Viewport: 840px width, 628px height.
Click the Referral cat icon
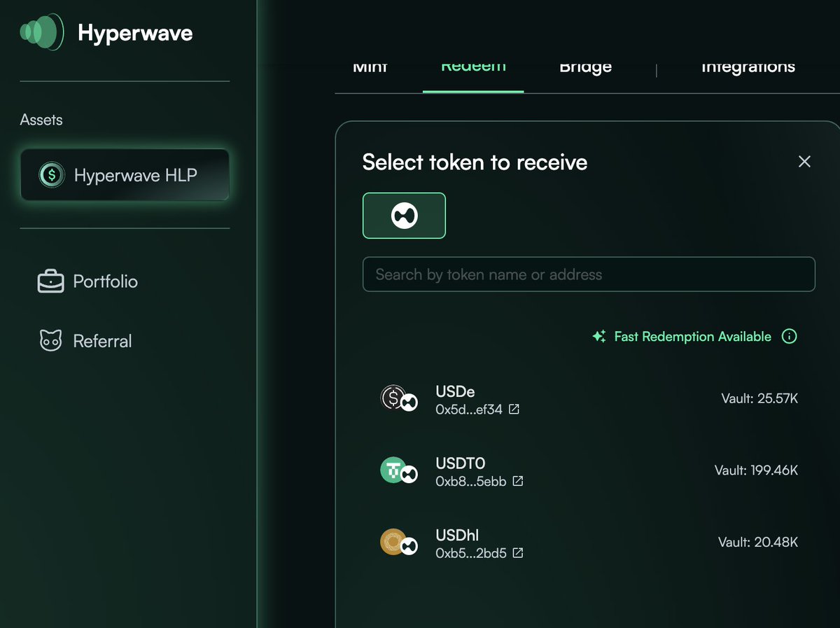coord(50,341)
